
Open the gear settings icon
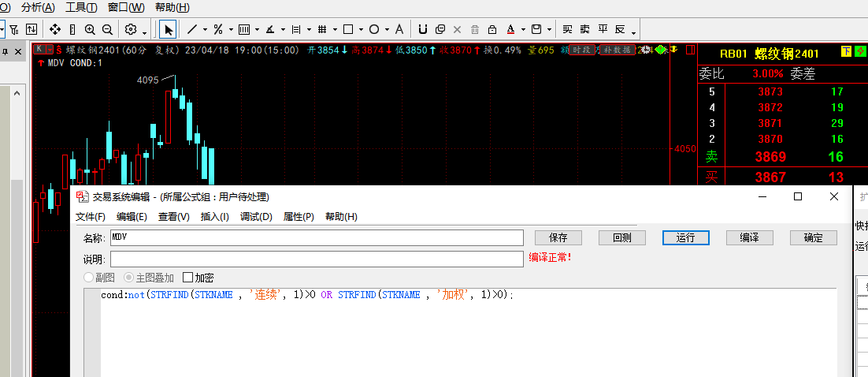(x=131, y=29)
